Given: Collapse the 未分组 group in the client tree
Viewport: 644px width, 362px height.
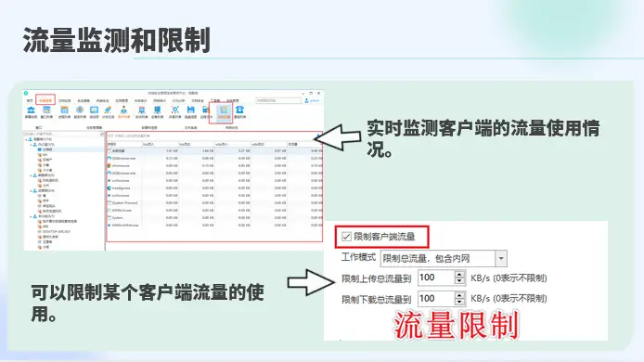Looking at the screenshot, I should click(31, 216).
